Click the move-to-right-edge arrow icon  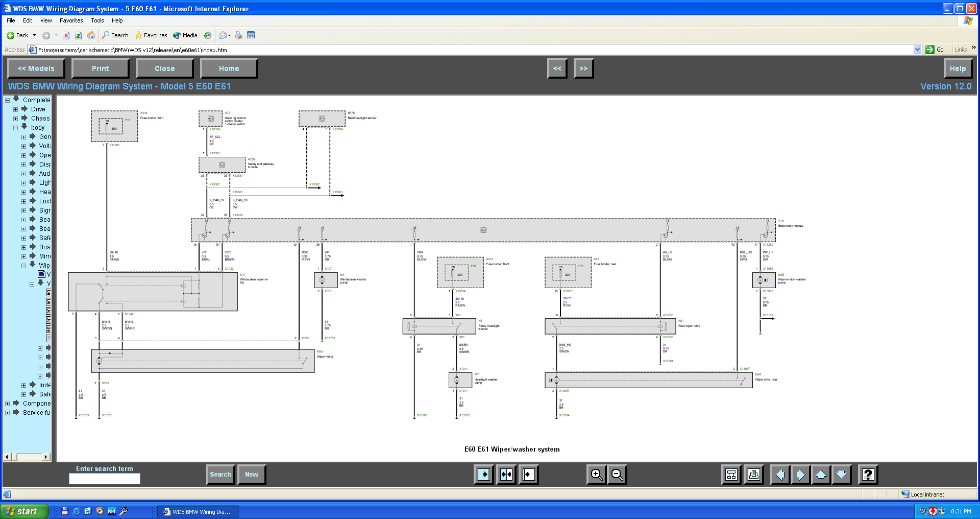click(x=483, y=475)
